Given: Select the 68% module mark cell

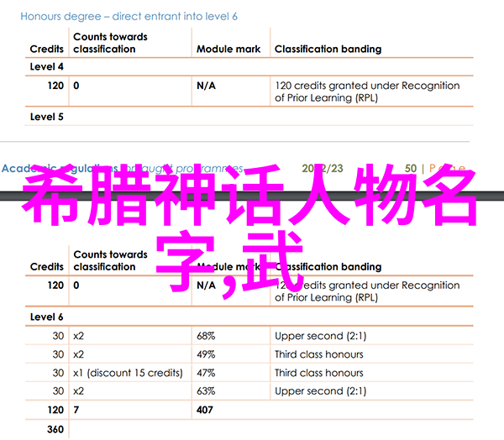Looking at the screenshot, I should [x=206, y=336].
